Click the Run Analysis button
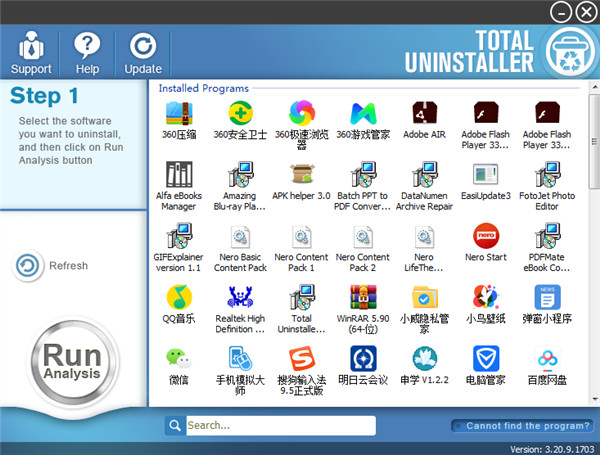The image size is (600, 455). 72,362
